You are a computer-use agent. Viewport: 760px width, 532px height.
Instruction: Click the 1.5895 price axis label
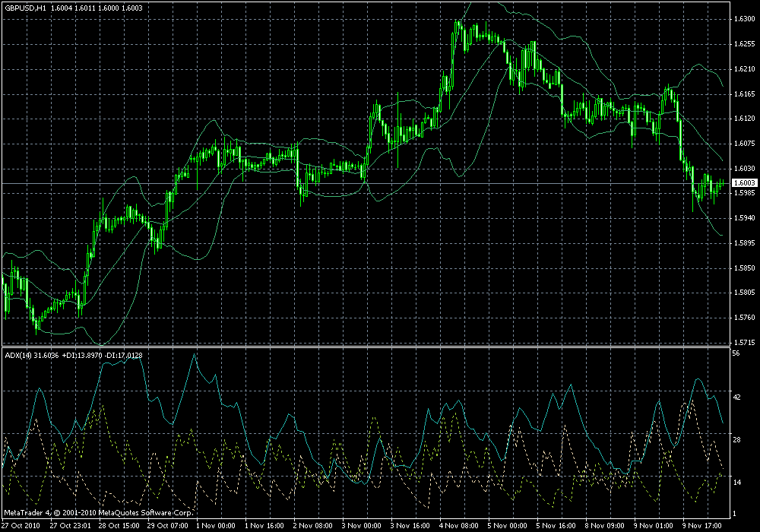745,243
